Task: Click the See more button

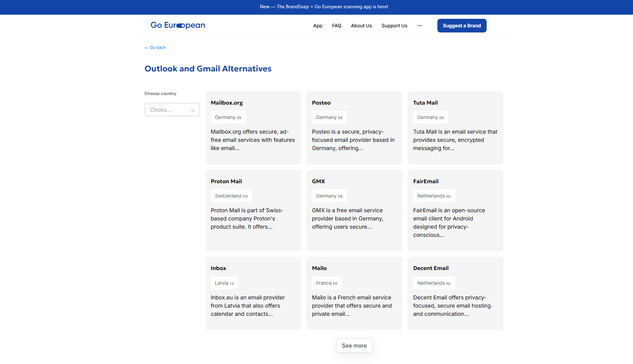Action: point(354,346)
